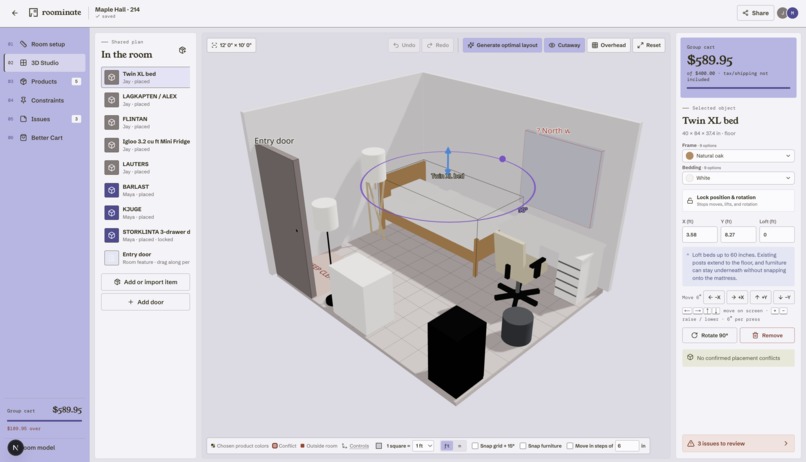Open the Constraints section
The width and height of the screenshot is (806, 462).
(x=44, y=100)
